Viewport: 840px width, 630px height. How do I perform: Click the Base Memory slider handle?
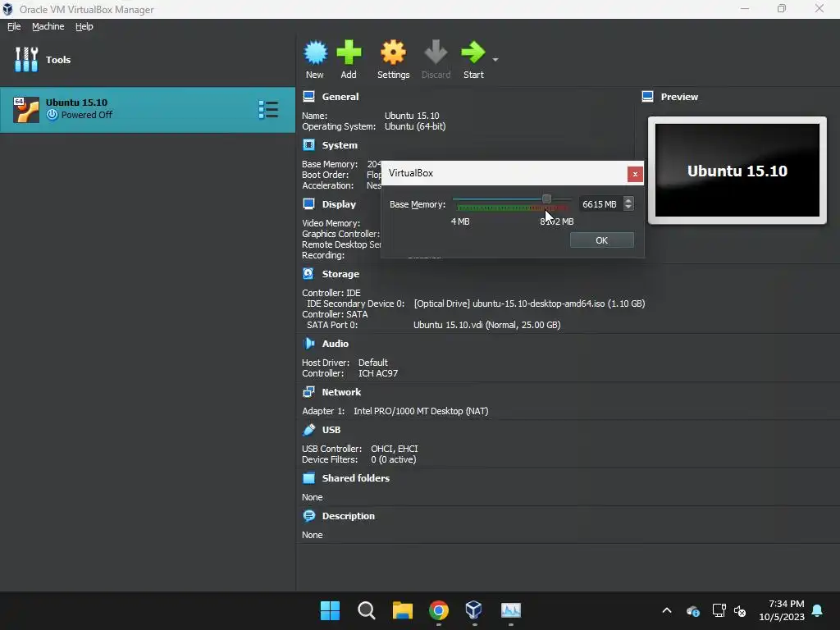(546, 199)
